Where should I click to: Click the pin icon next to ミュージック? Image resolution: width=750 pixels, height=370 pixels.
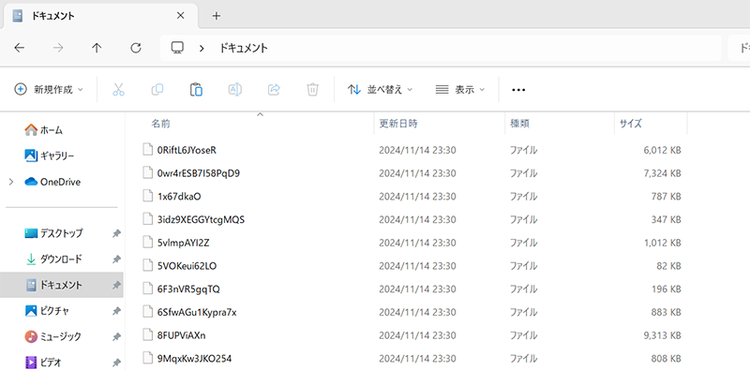[x=116, y=337]
